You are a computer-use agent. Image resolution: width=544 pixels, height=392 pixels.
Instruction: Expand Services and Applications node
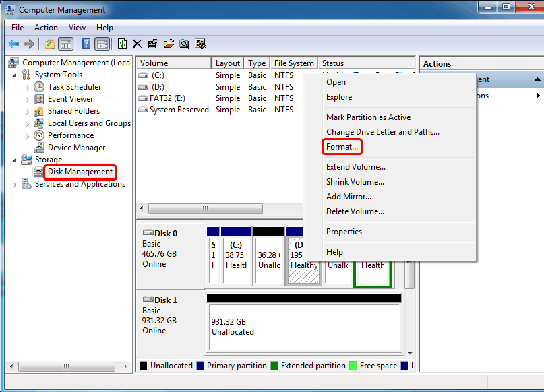tap(14, 185)
